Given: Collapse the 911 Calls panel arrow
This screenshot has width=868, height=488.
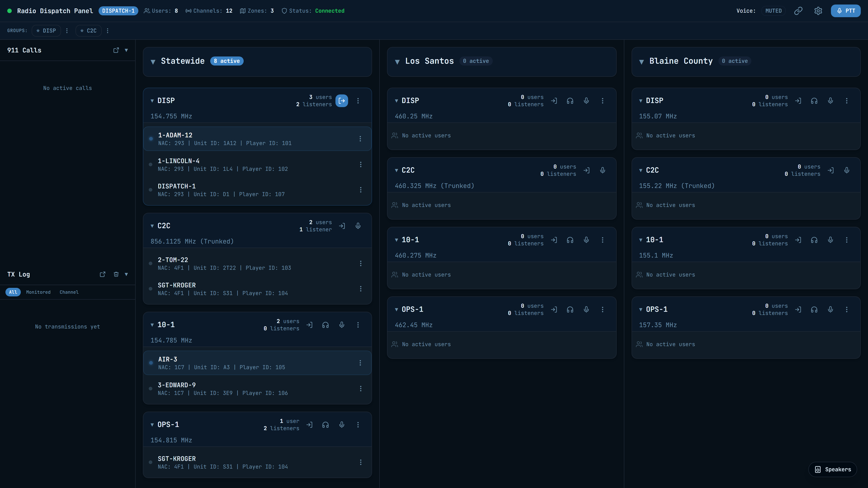Looking at the screenshot, I should (x=126, y=50).
